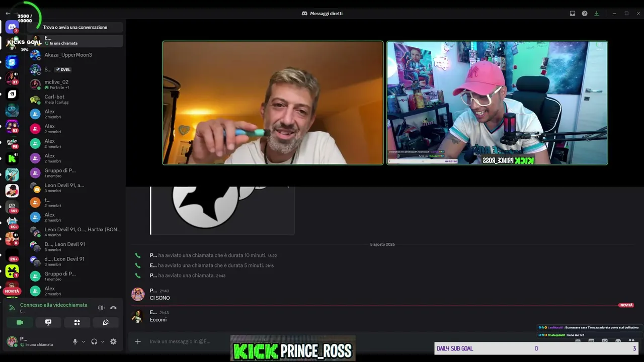
Task: Open Discord home direct messages icon
Action: tap(12, 27)
